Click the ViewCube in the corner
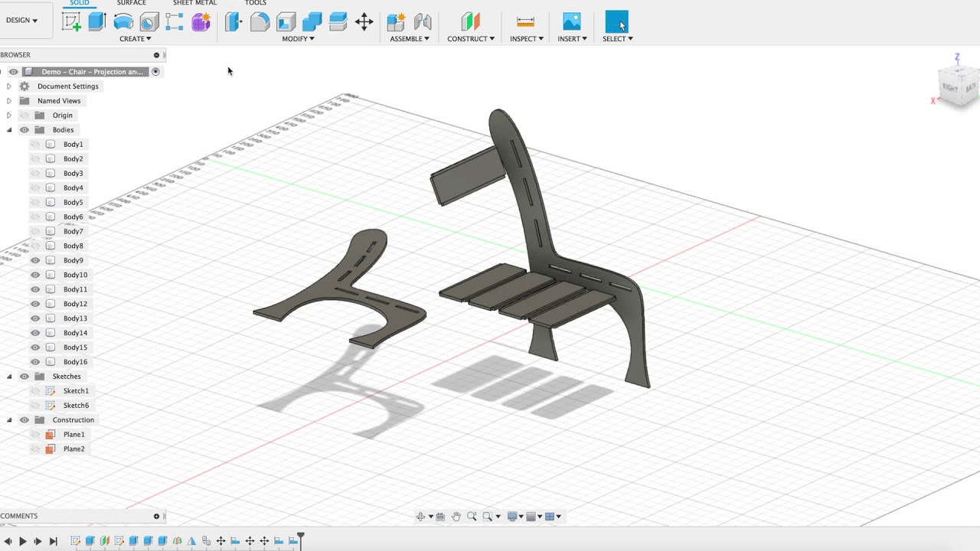 959,85
